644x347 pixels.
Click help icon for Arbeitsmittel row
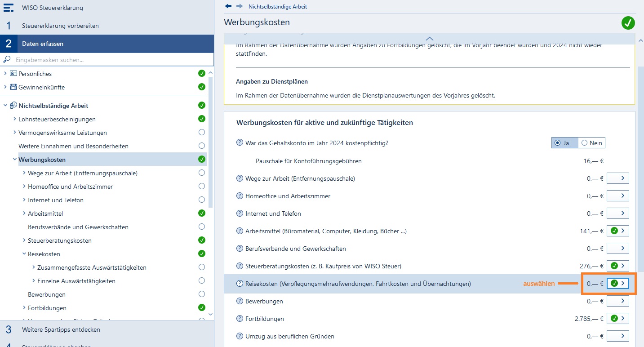pyautogui.click(x=240, y=231)
